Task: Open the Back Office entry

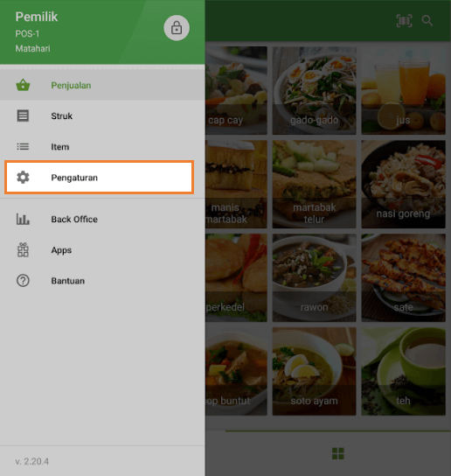Action: coord(102,219)
